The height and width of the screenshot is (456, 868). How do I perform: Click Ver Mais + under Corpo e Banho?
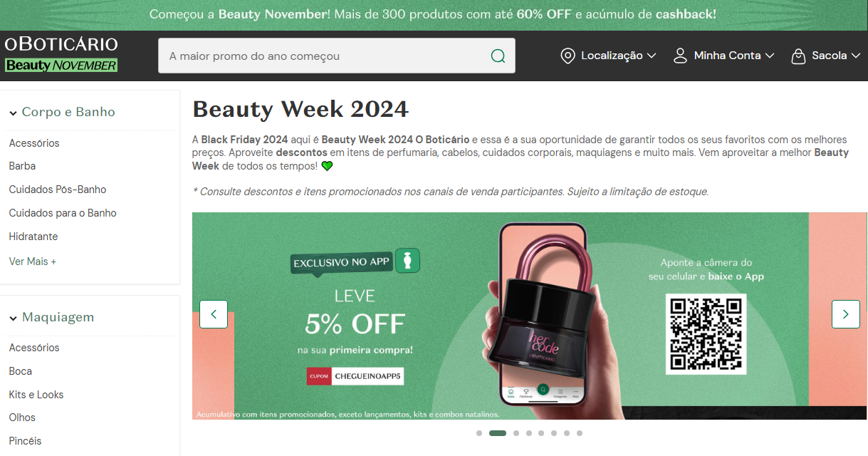click(x=33, y=261)
